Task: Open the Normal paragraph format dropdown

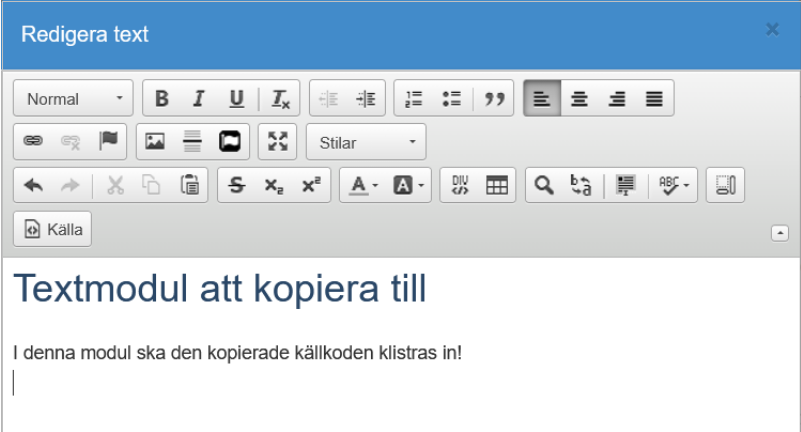Action: point(73,99)
